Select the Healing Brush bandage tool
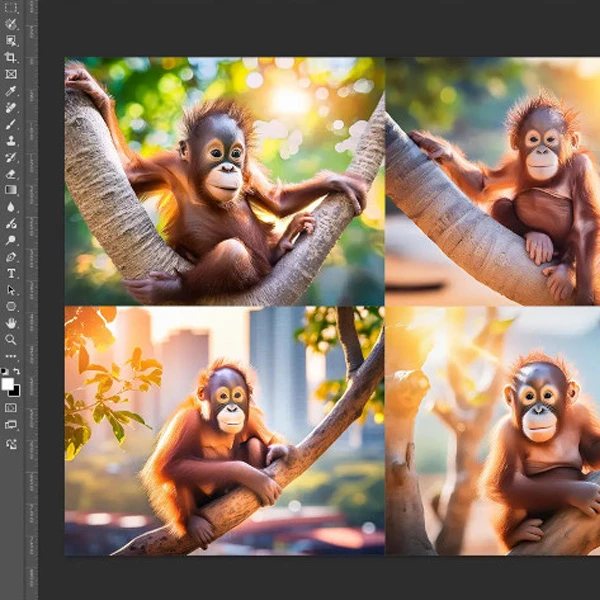 [x=11, y=108]
